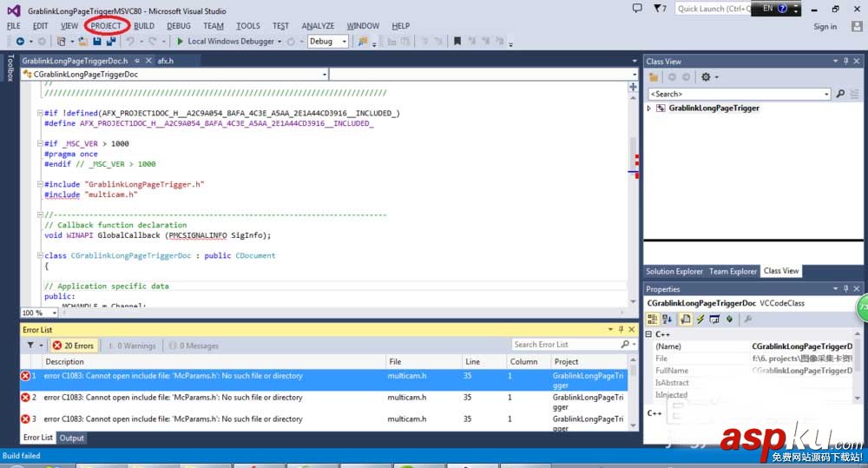Switch to the Output tab
Image resolution: width=868 pixels, height=468 pixels.
click(71, 438)
